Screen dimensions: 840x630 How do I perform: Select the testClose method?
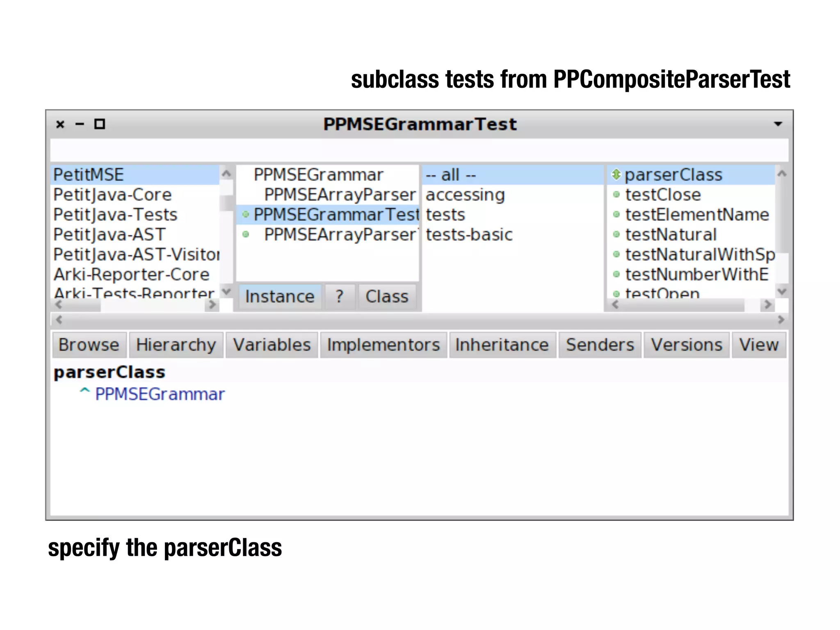point(691,195)
